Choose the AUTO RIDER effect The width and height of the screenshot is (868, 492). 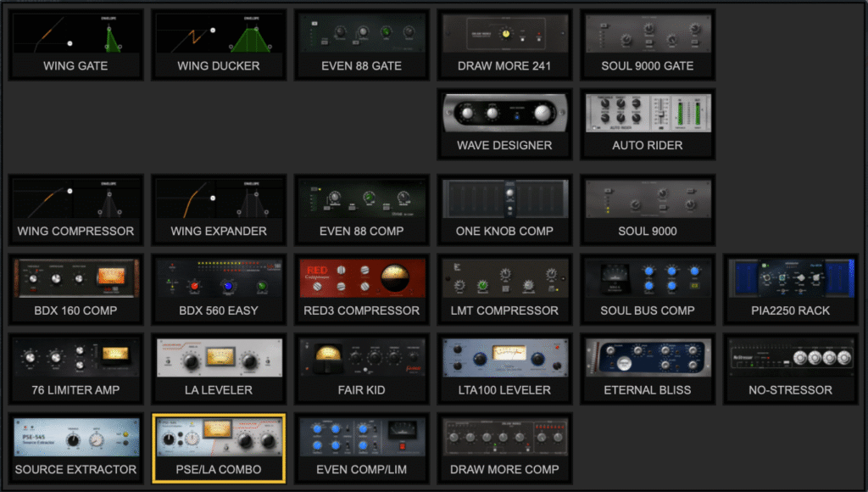(x=648, y=125)
